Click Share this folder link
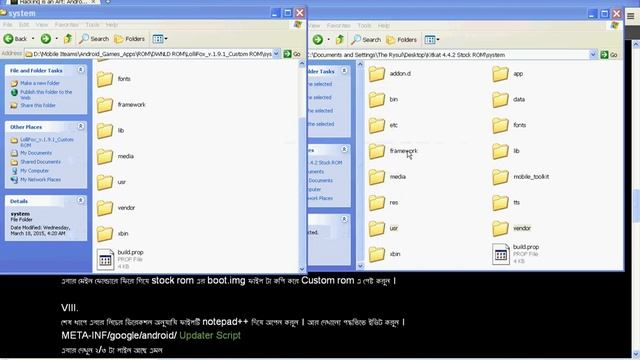Image resolution: width=640 pixels, height=360 pixels. point(38,105)
